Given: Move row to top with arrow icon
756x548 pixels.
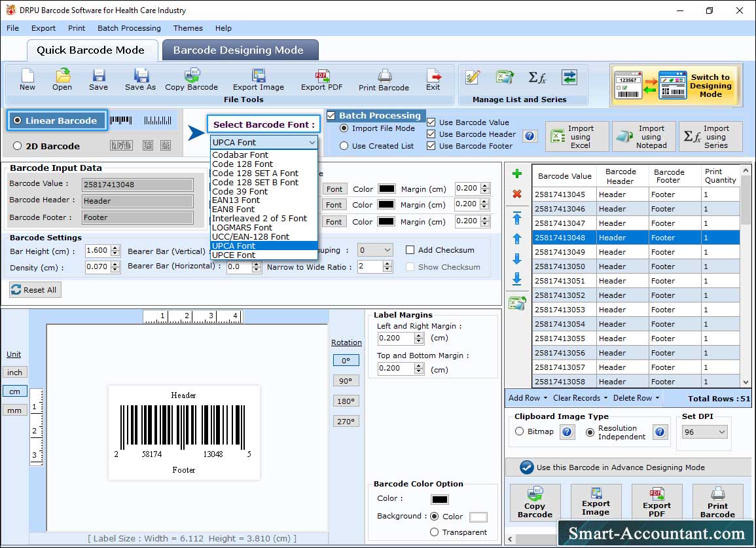Looking at the screenshot, I should click(517, 218).
